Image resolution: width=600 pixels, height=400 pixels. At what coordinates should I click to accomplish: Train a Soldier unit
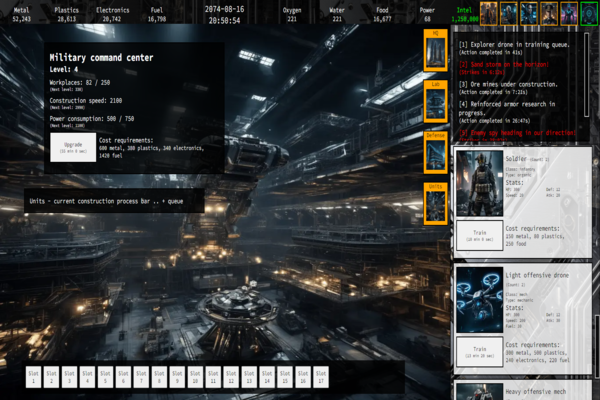pos(479,236)
